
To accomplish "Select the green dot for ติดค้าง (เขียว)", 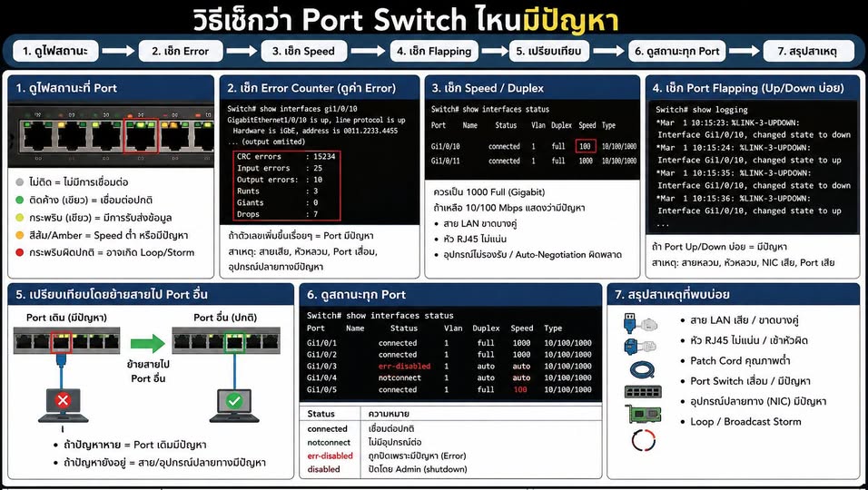I will (x=20, y=200).
